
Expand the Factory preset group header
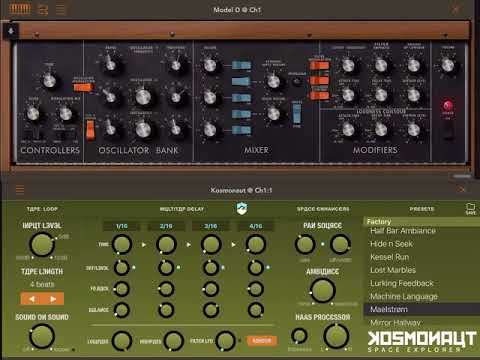pyautogui.click(x=421, y=221)
